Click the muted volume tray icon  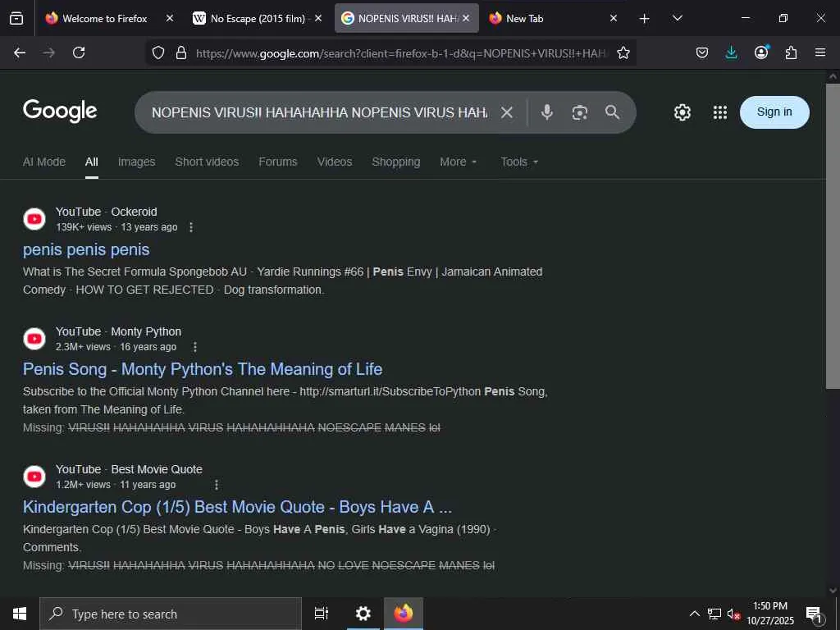(x=733, y=614)
